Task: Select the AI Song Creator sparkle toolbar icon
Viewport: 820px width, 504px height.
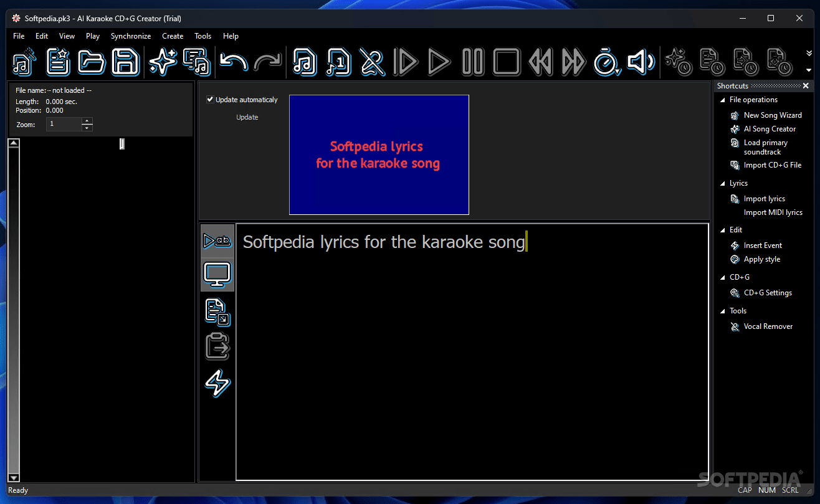Action: tap(162, 62)
